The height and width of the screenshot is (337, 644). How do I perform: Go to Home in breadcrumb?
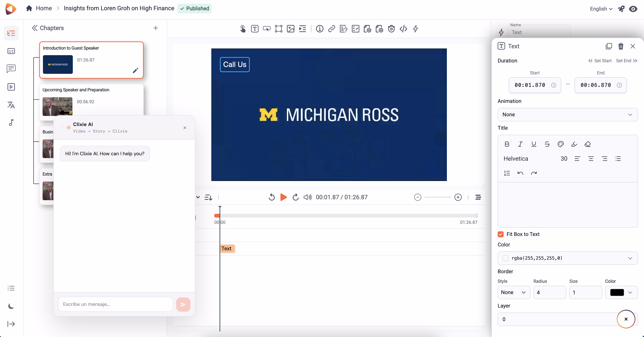(x=39, y=8)
